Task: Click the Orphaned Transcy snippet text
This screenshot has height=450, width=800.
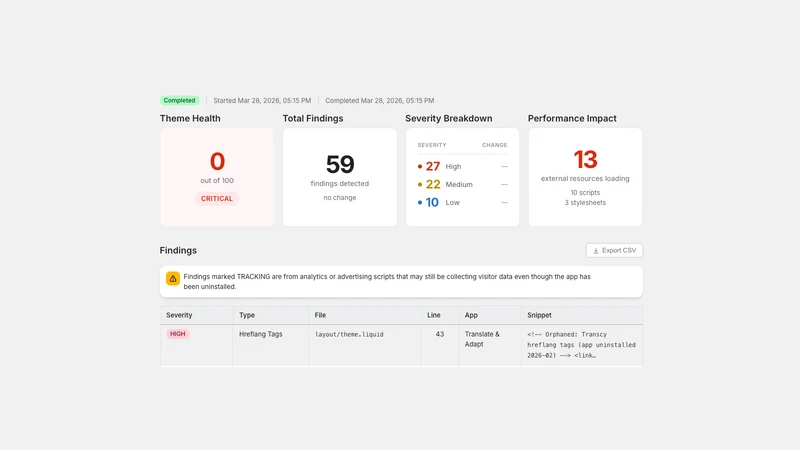Action: [581, 345]
